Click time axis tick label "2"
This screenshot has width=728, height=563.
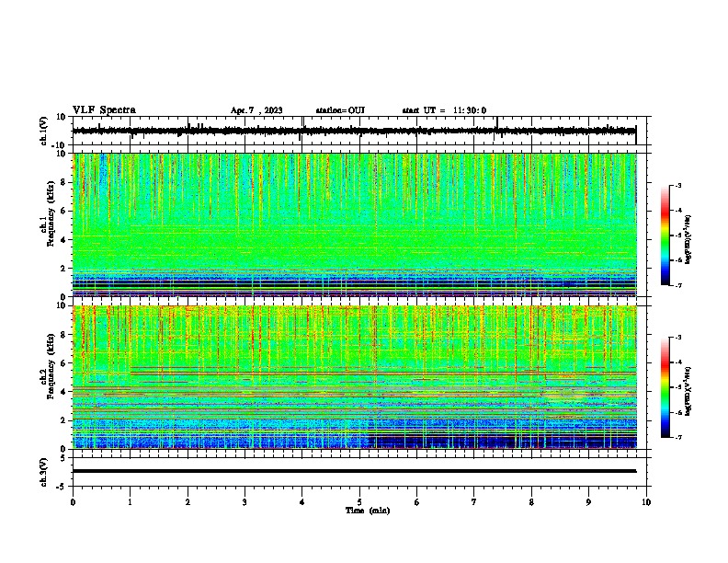coord(188,502)
